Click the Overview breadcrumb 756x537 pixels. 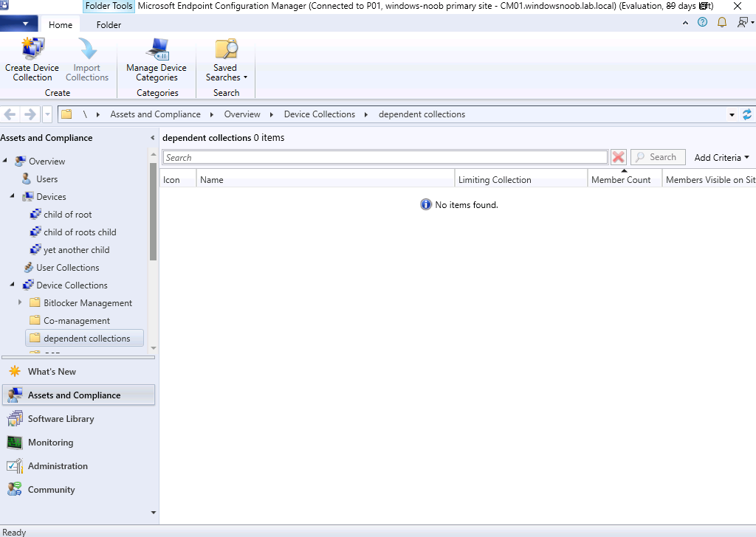point(242,114)
